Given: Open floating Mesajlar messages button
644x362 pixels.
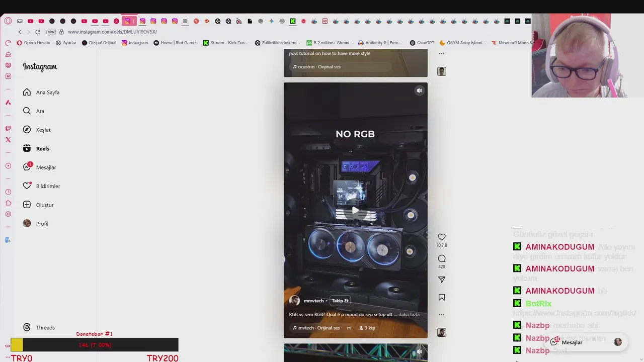Looking at the screenshot, I should pyautogui.click(x=586, y=342).
